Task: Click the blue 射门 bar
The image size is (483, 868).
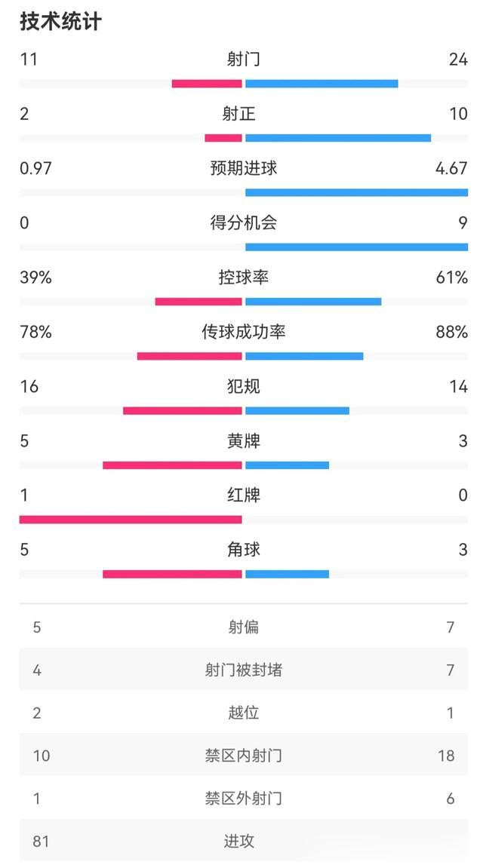Action: [321, 84]
